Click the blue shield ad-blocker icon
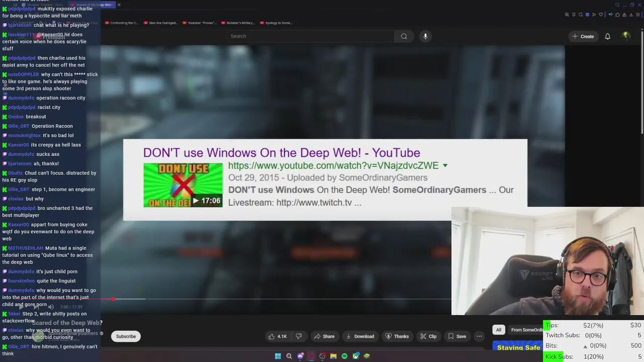The height and width of the screenshot is (362, 644). (x=587, y=15)
